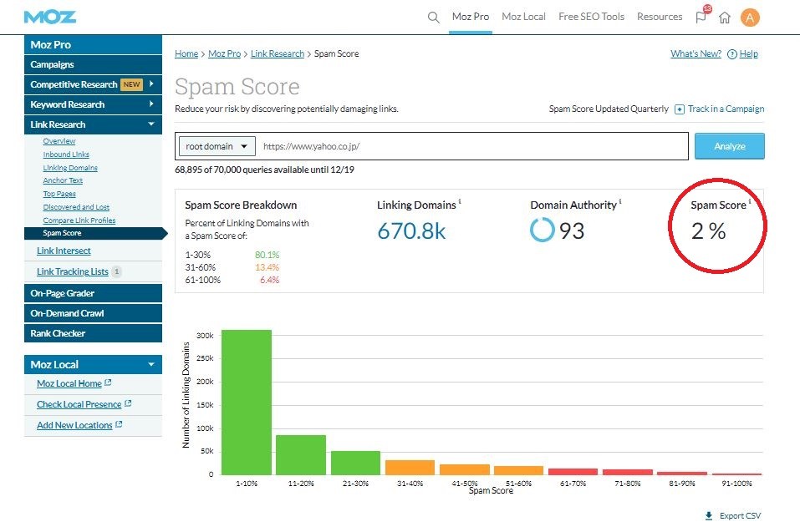Click Track in a Campaign link
800x532 pixels.
coord(726,109)
